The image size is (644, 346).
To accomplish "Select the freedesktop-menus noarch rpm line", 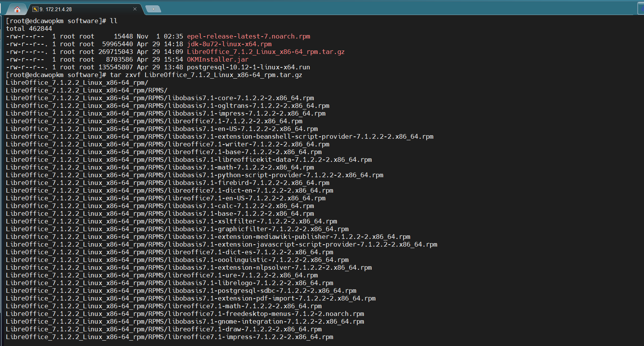I will (x=185, y=314).
